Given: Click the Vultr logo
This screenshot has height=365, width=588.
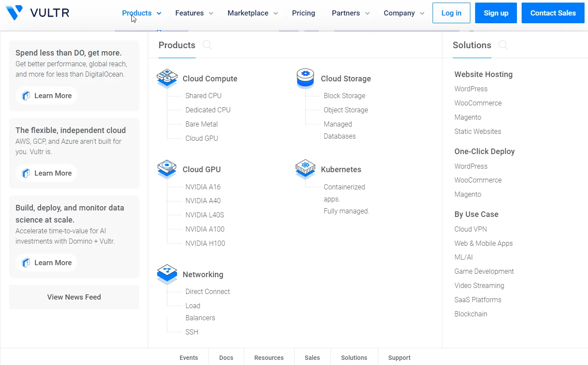Looking at the screenshot, I should [x=37, y=13].
